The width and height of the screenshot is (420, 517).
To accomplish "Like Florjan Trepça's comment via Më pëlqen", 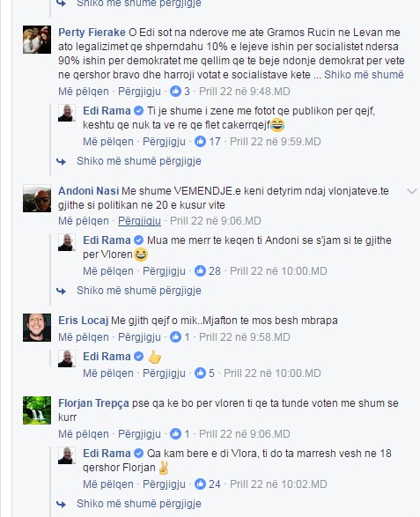I will (x=84, y=434).
